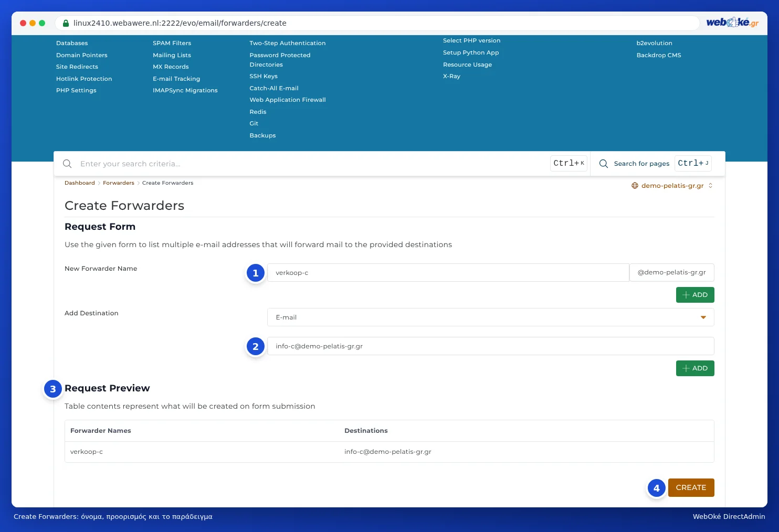Open the E-mail destination type dropdown
This screenshot has height=532, width=779.
pyautogui.click(x=490, y=317)
